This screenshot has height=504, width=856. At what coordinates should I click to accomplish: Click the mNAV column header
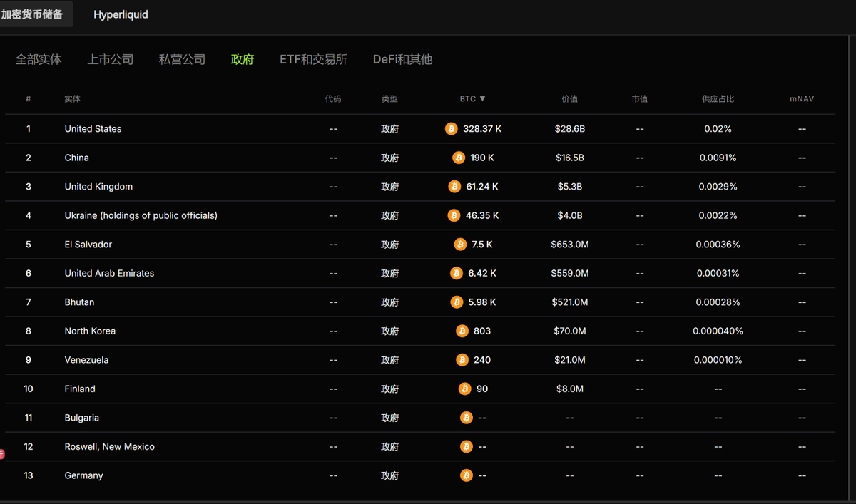802,99
